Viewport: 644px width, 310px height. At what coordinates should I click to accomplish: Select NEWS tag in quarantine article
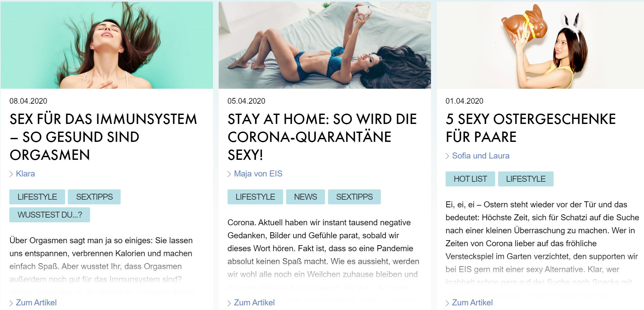coord(305,197)
